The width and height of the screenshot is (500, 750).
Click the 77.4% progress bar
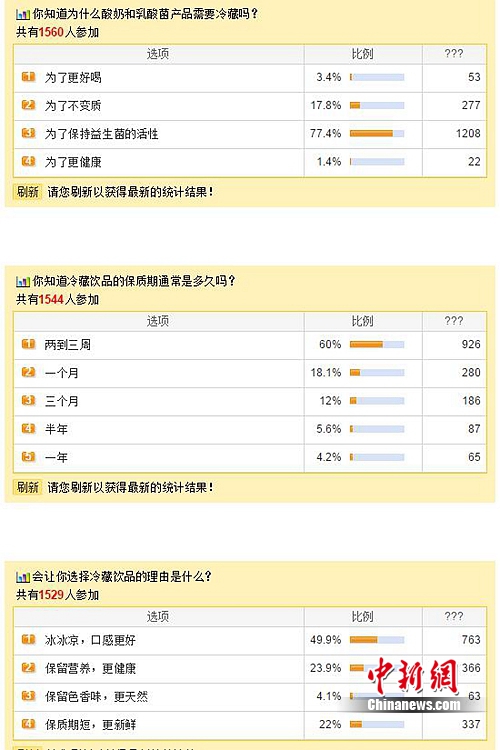click(x=377, y=133)
